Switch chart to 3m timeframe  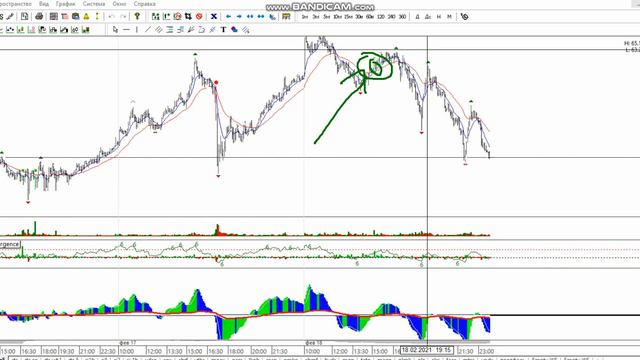pos(316,17)
